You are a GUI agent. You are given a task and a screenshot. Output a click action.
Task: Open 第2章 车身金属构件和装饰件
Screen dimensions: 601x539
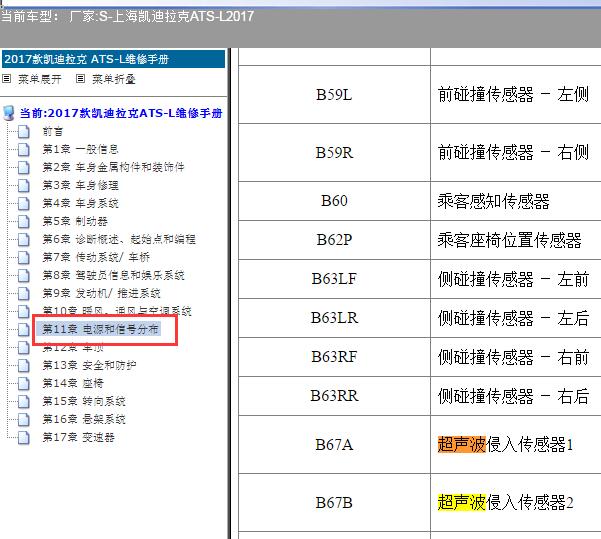pyautogui.click(x=113, y=168)
